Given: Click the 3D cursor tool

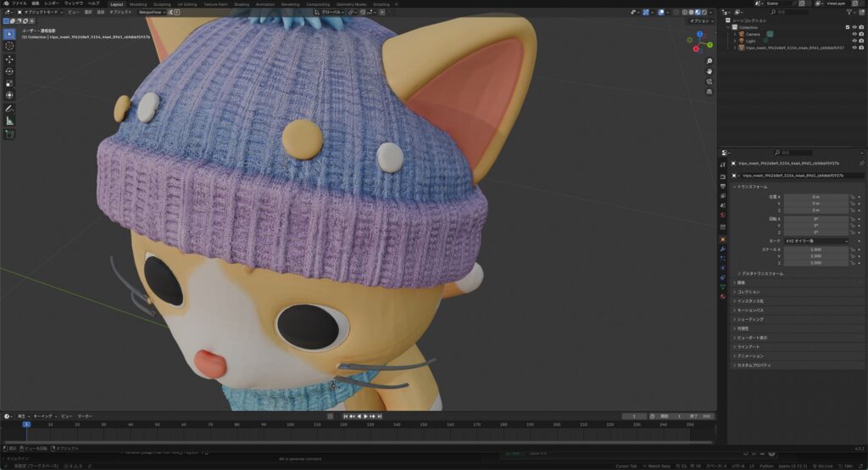Looking at the screenshot, I should coord(9,46).
